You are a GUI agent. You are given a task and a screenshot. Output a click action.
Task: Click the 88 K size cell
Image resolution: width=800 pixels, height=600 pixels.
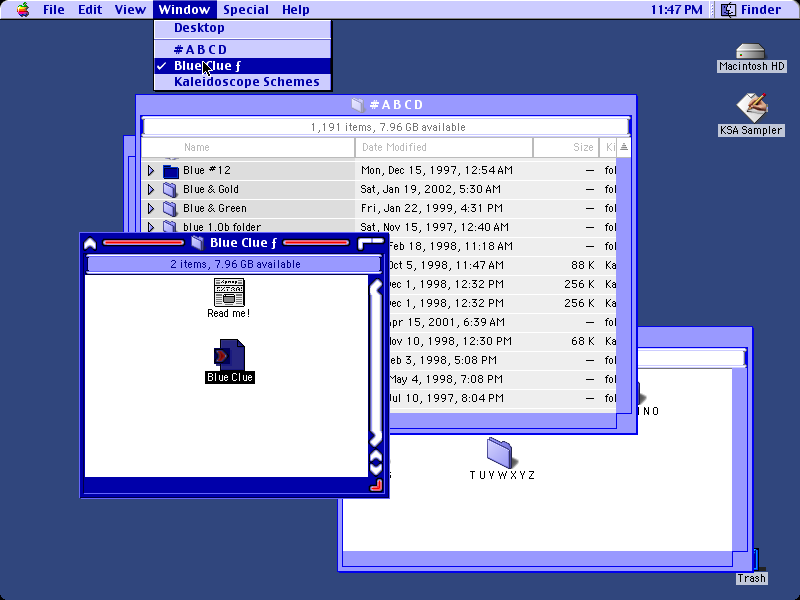(x=582, y=265)
